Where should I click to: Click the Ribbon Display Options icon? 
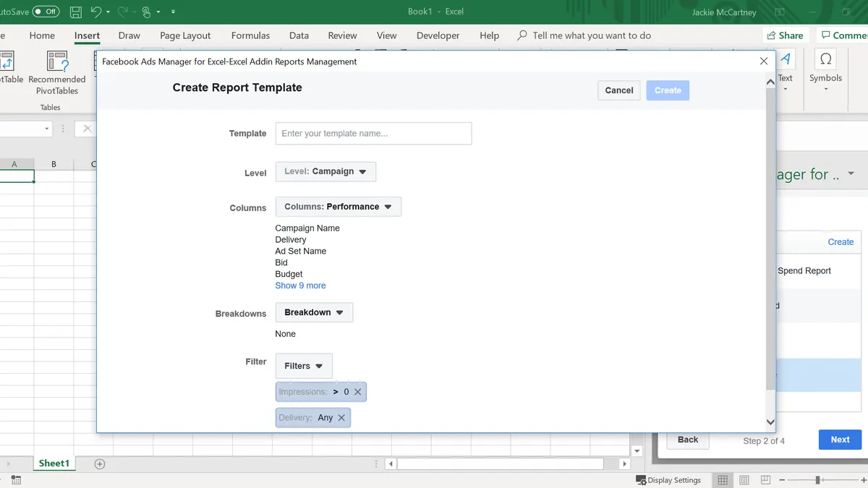pyautogui.click(x=780, y=12)
